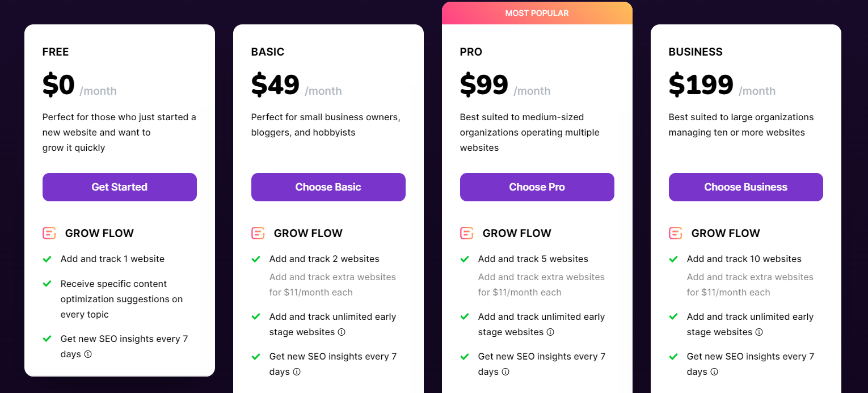
Task: Click info icon beside Business SEO insights days
Action: (714, 372)
